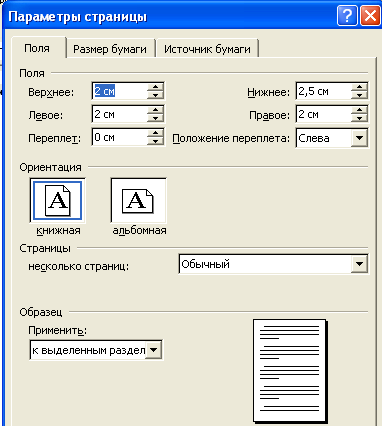Viewport: 382px width, 429px height.
Task: Click the Страницы section heading
Action: click(x=45, y=248)
